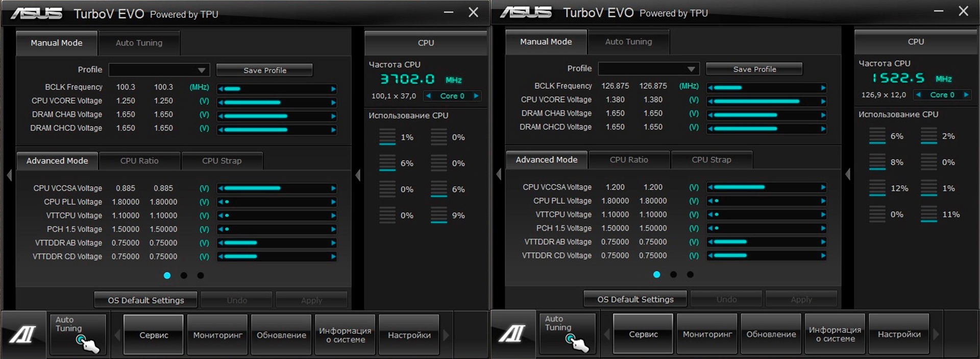Decrease DRAM CHAB Voltage arrow in left window
Screen dimensions: 980x359
pyautogui.click(x=220, y=116)
